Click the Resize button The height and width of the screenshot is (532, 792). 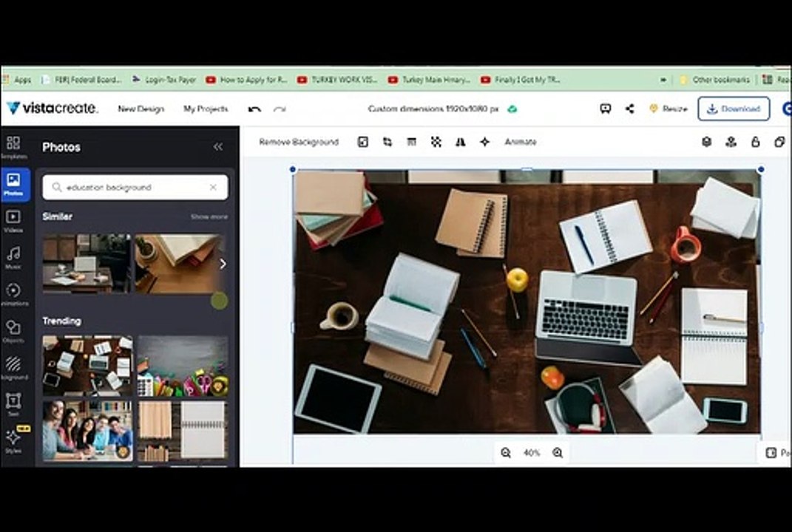click(x=669, y=109)
